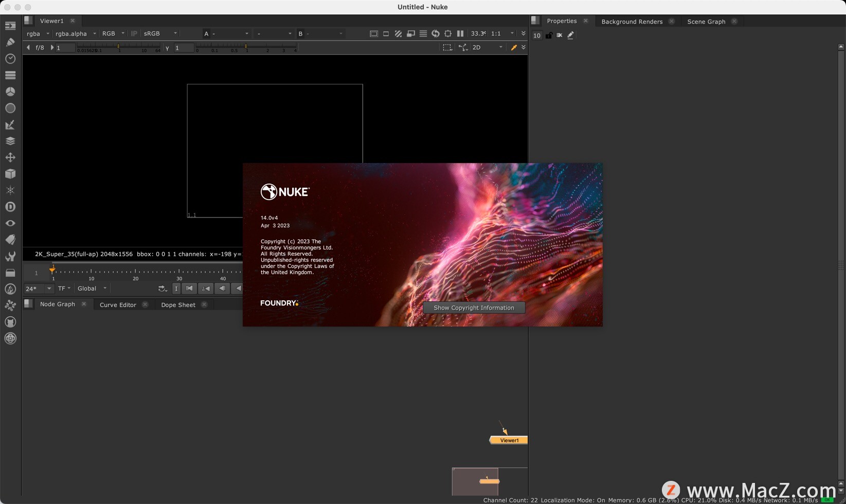Open the 24 fps playback rate dropdown
This screenshot has height=504, width=846.
(x=39, y=289)
